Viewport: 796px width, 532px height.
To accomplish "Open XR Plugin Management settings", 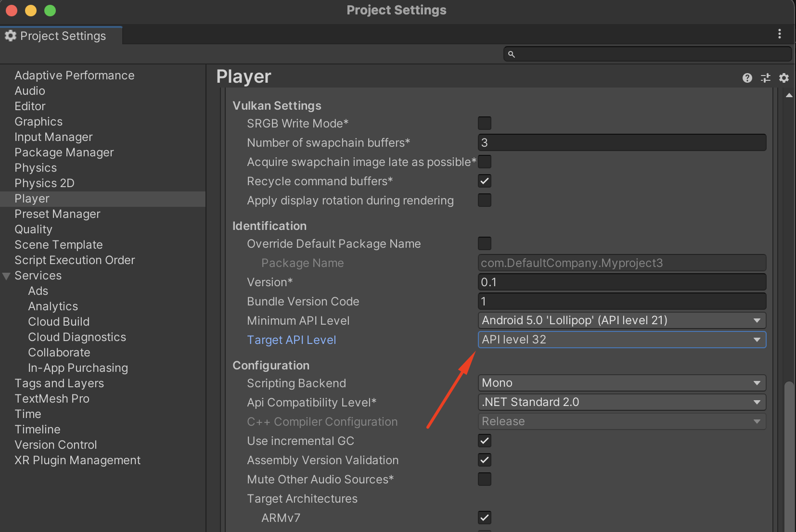I will pos(77,460).
